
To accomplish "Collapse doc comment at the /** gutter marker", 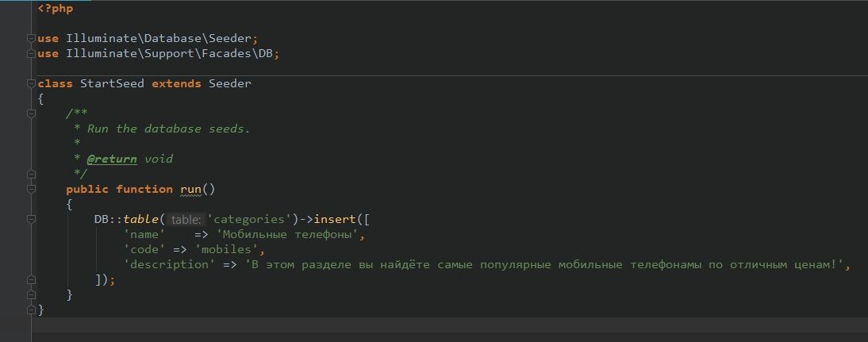I will (31, 113).
